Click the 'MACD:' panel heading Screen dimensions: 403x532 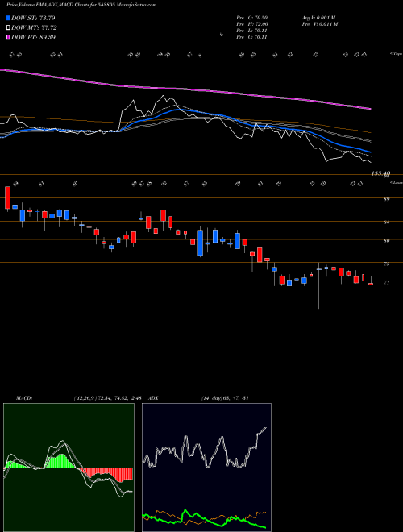(x=23, y=398)
